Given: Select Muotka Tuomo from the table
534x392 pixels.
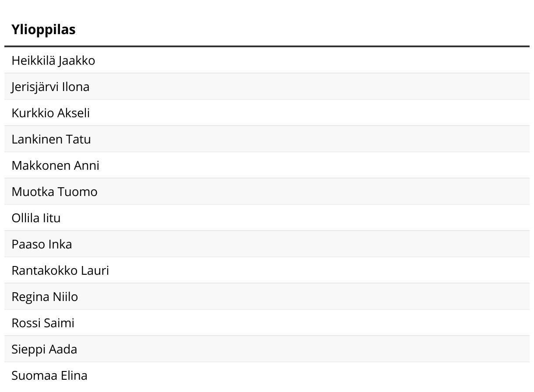Looking at the screenshot, I should 54,192.
